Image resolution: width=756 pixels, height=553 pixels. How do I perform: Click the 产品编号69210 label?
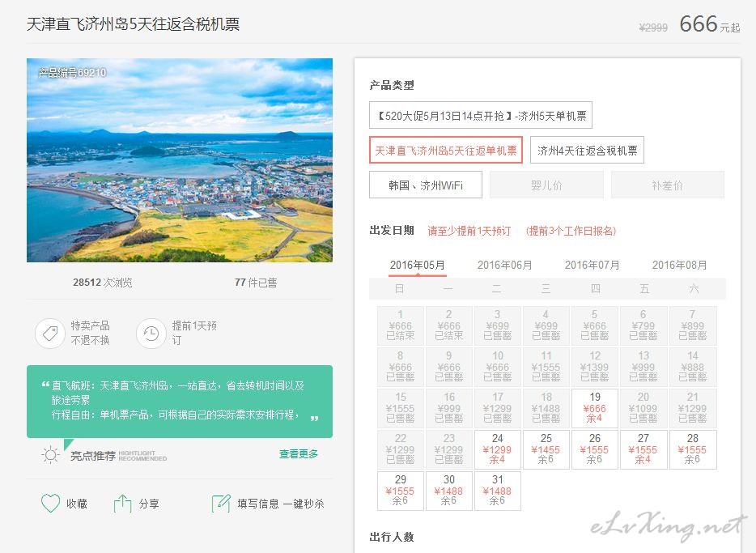click(x=72, y=72)
